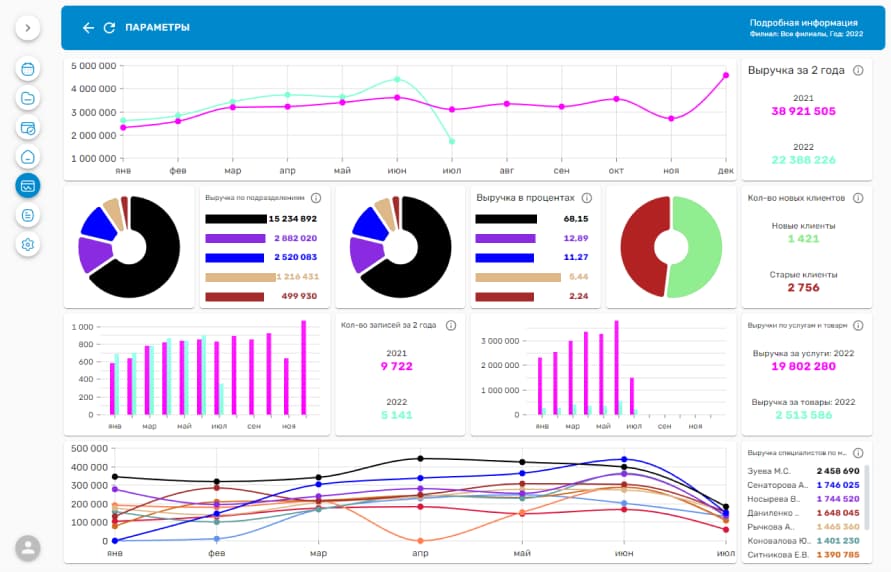This screenshot has width=891, height=572.
Task: Show info for Кол-во новых клиентов
Action: pyautogui.click(x=858, y=198)
